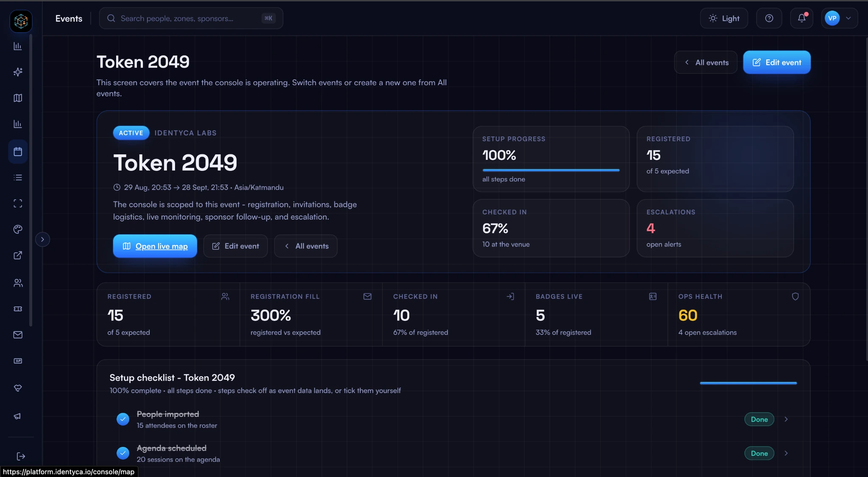868x477 pixels.
Task: Open the paint palette icon in the sidebar
Action: 18,229
